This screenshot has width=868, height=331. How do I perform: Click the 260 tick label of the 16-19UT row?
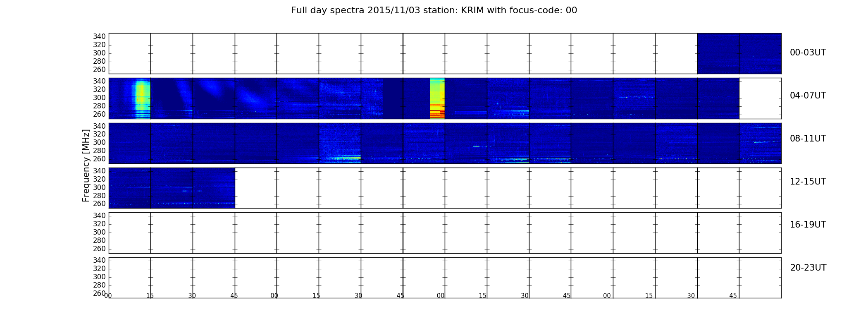[99, 249]
